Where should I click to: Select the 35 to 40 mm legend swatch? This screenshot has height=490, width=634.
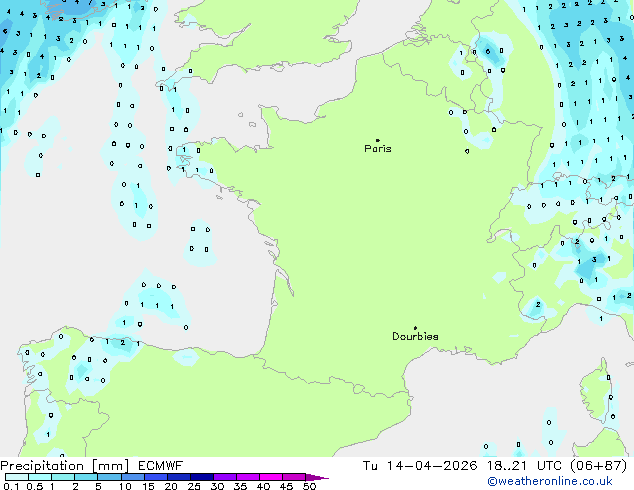click(247, 477)
